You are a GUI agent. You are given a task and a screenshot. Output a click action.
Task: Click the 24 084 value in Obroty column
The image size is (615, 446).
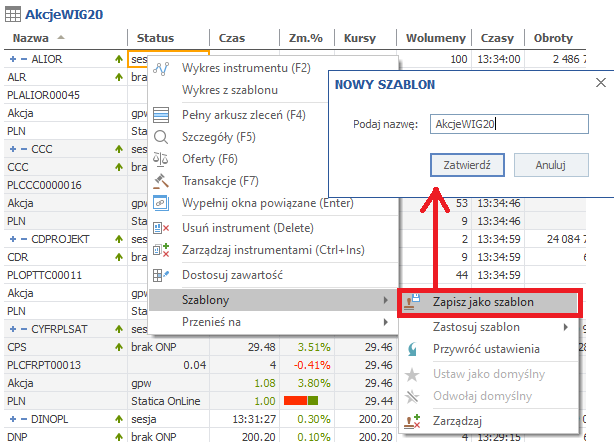566,239
